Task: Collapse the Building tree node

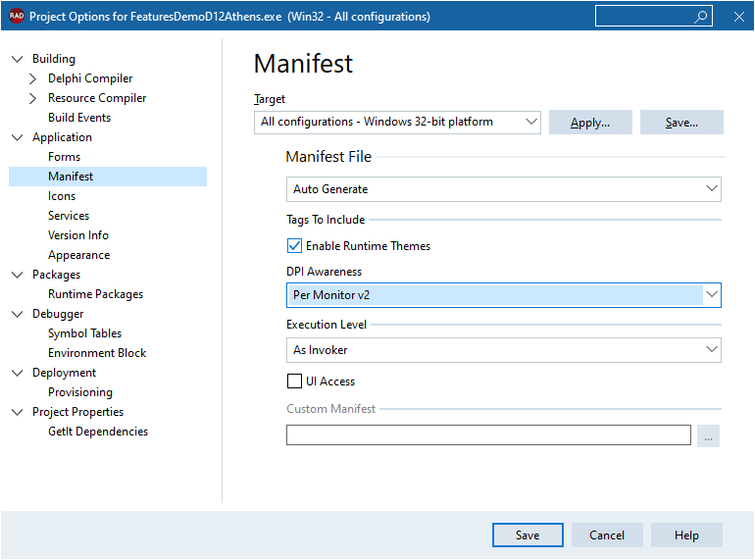Action: [18, 59]
